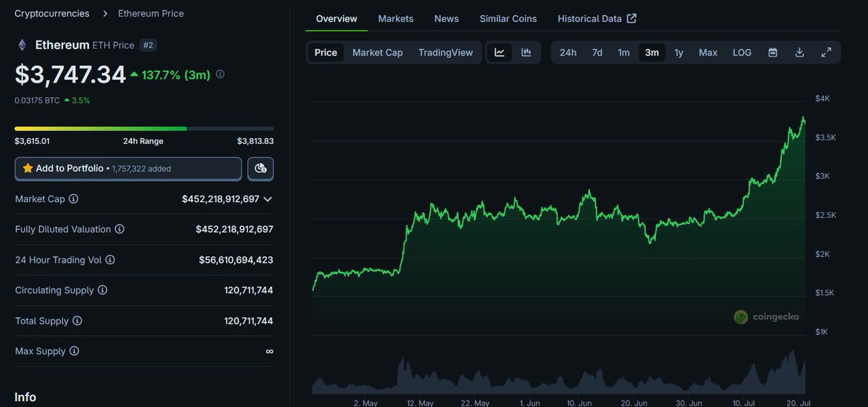Viewport: 868px width, 407px height.
Task: Click the Info section heading
Action: coord(25,397)
